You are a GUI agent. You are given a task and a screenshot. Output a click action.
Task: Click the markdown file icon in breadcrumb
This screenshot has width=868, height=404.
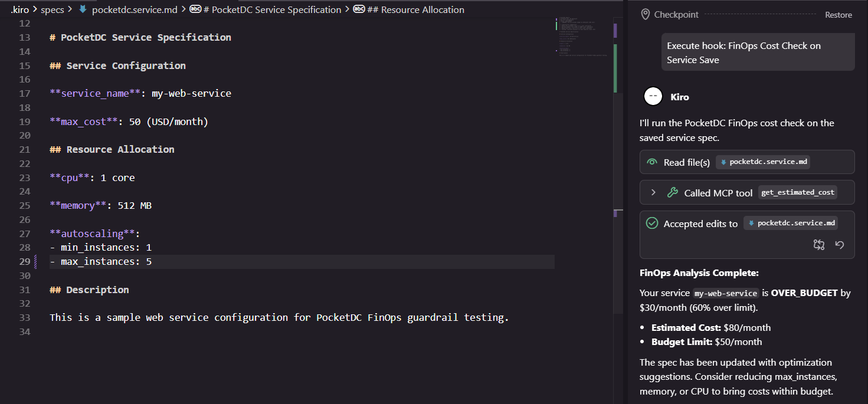83,9
